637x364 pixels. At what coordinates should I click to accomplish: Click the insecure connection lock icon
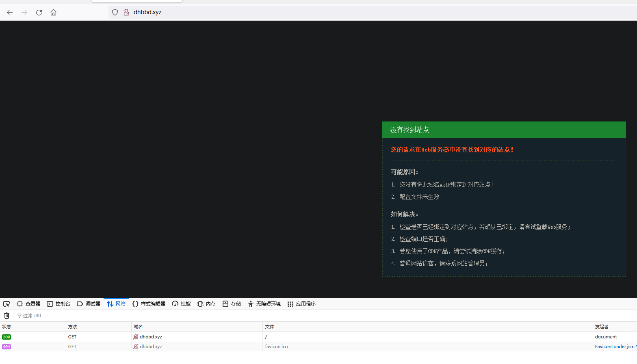coord(126,13)
